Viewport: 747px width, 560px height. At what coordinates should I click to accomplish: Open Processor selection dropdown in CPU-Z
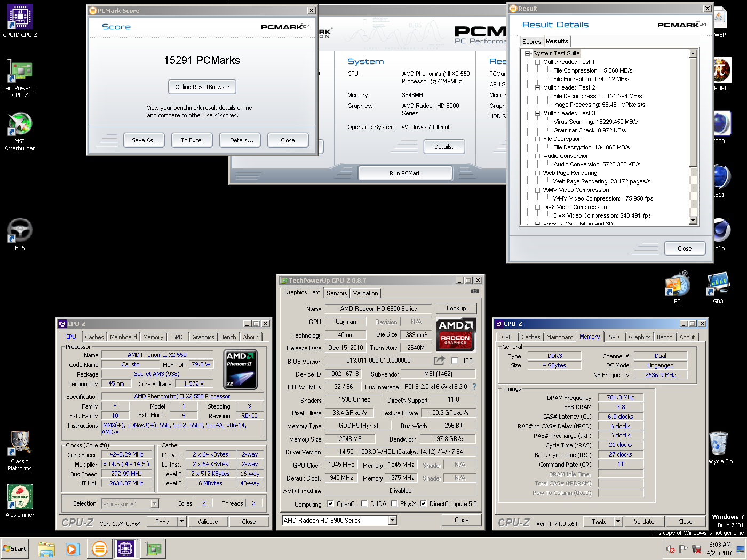[x=154, y=503]
